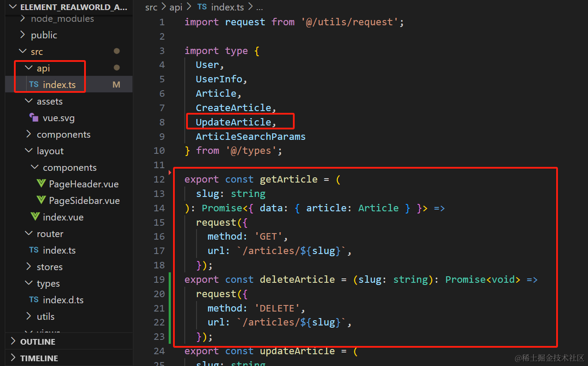Open index.vue under the layout folder

click(x=63, y=217)
